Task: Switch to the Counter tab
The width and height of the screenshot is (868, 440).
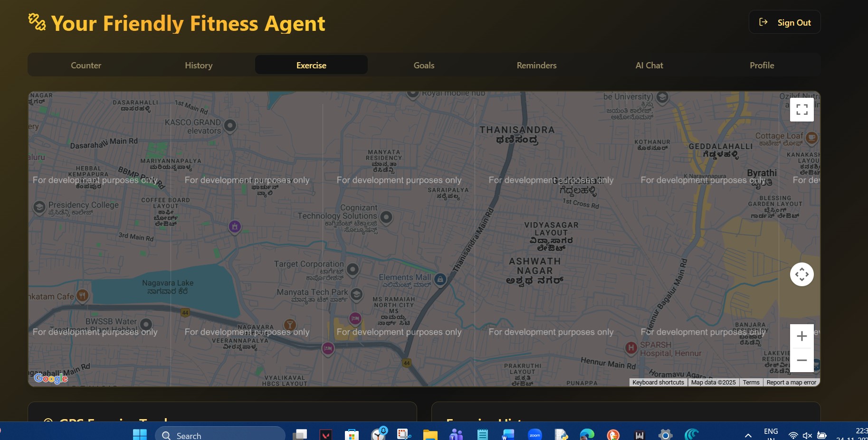Action: tap(86, 65)
